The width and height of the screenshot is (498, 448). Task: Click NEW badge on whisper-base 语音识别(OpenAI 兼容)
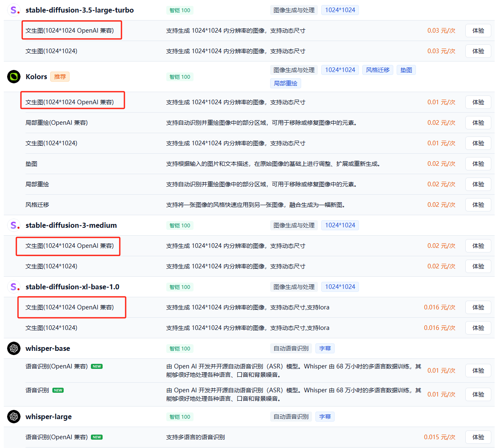(x=97, y=366)
